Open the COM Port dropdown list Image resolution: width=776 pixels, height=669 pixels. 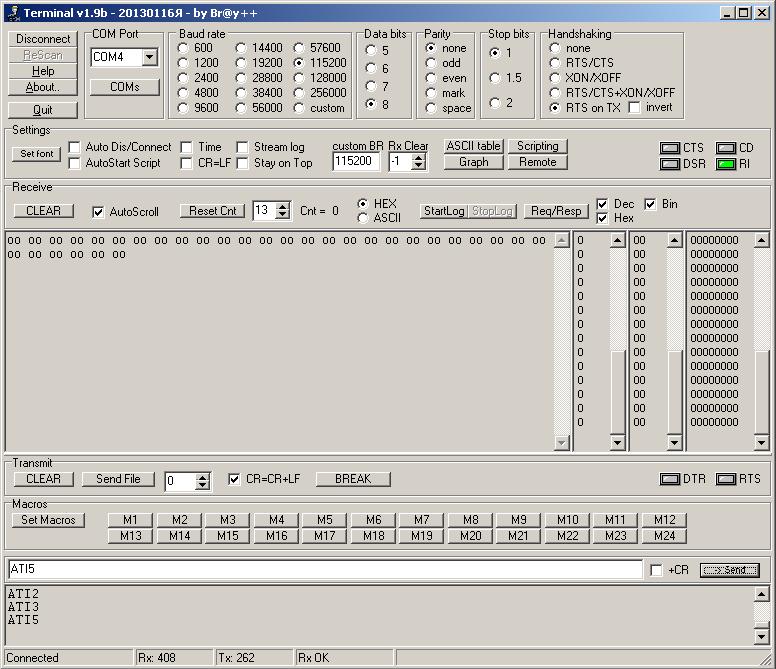click(x=149, y=58)
